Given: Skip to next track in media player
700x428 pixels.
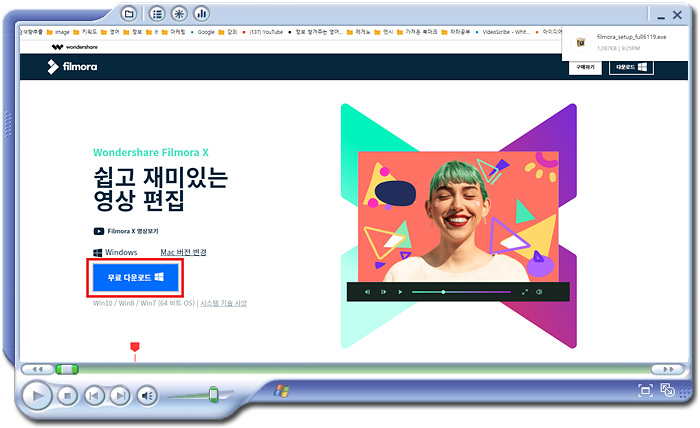Looking at the screenshot, I should (x=120, y=396).
